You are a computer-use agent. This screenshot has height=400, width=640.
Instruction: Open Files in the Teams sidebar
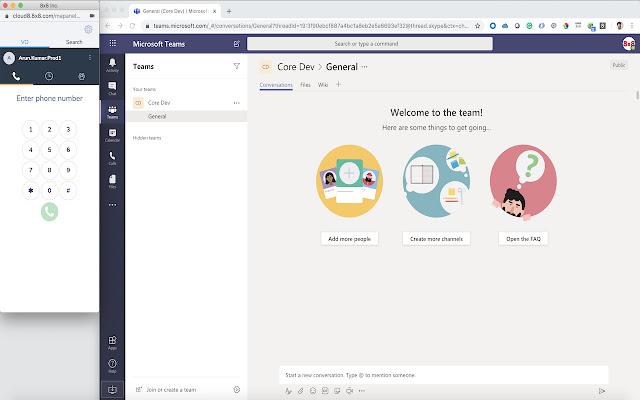point(112,181)
